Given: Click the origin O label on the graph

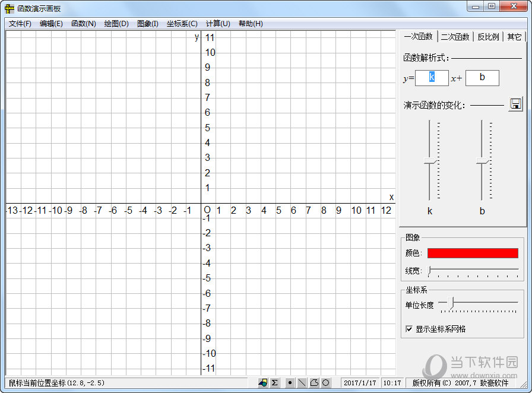Looking at the screenshot, I should point(207,210).
